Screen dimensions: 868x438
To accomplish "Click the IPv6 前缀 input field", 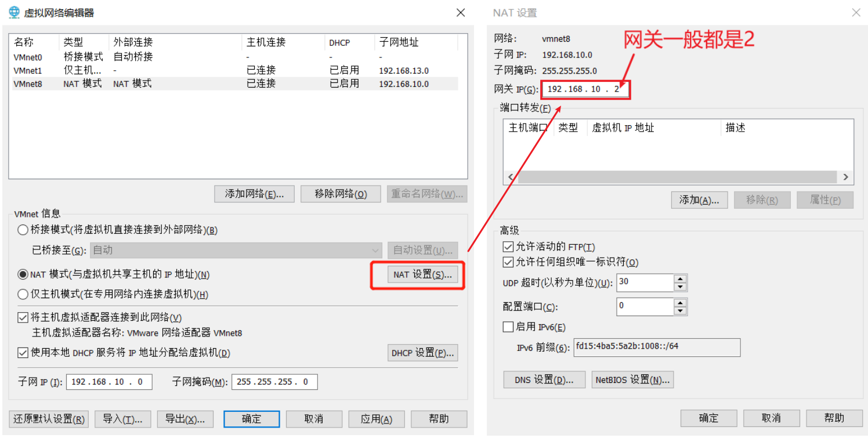I will 657,347.
